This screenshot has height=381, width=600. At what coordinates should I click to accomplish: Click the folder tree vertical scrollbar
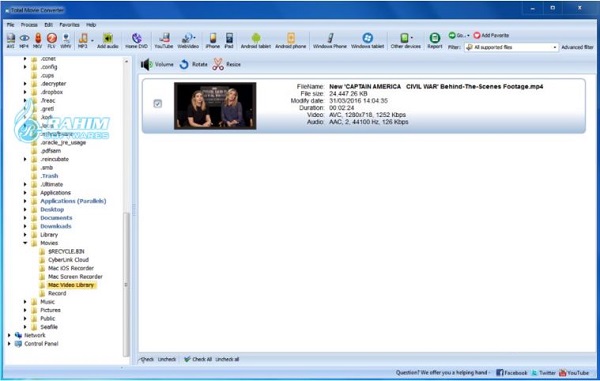[x=126, y=285]
